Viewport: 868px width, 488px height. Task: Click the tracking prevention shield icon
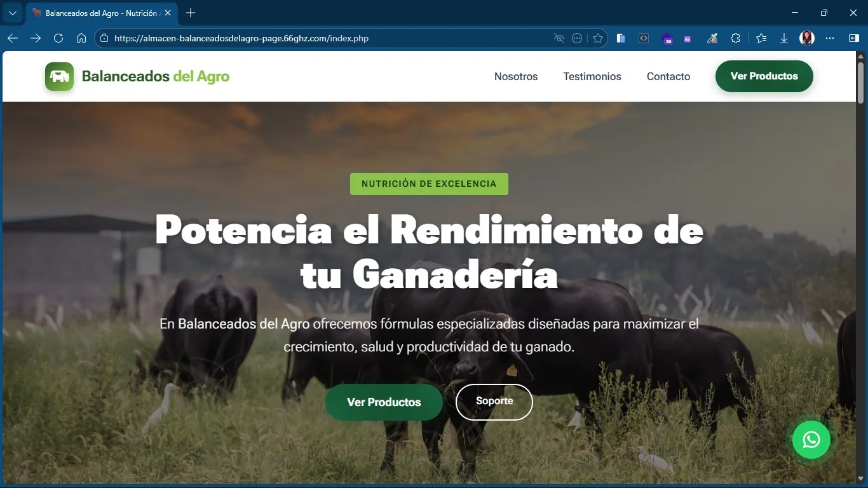pyautogui.click(x=559, y=38)
